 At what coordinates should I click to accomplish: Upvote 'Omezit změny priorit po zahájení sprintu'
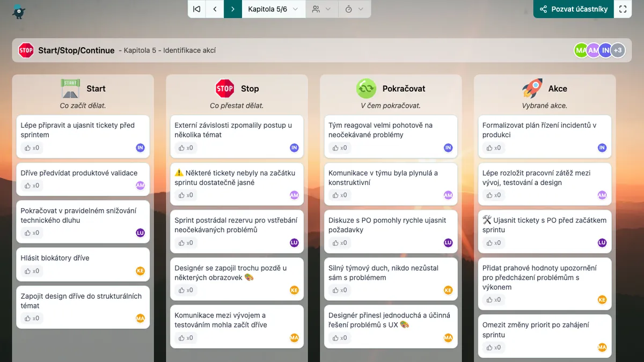click(x=494, y=348)
